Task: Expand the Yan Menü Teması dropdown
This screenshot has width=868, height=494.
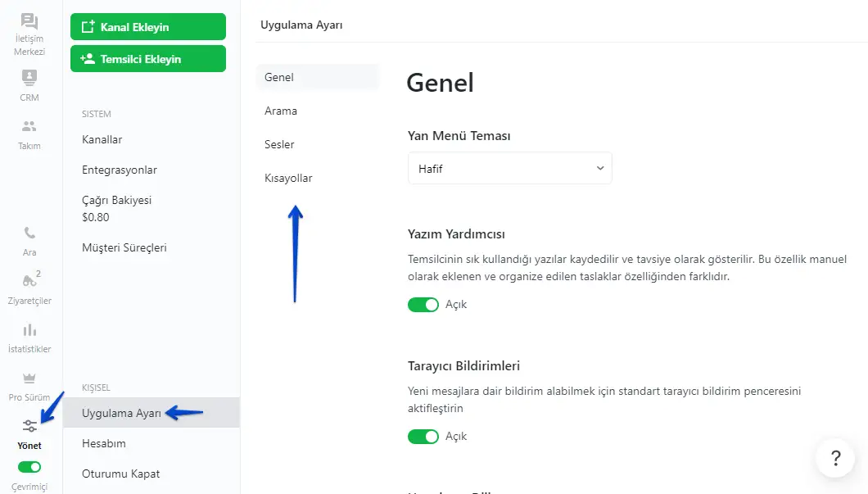Action: 509,169
